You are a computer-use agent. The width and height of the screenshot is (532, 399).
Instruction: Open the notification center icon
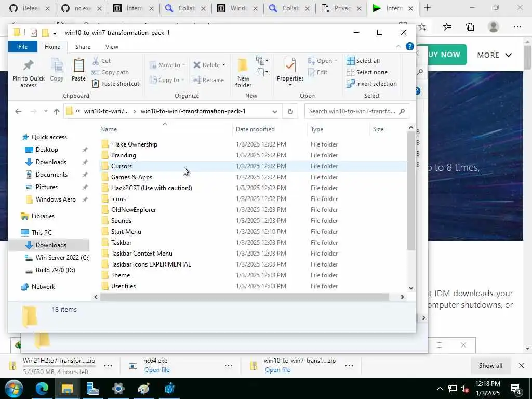(516, 389)
